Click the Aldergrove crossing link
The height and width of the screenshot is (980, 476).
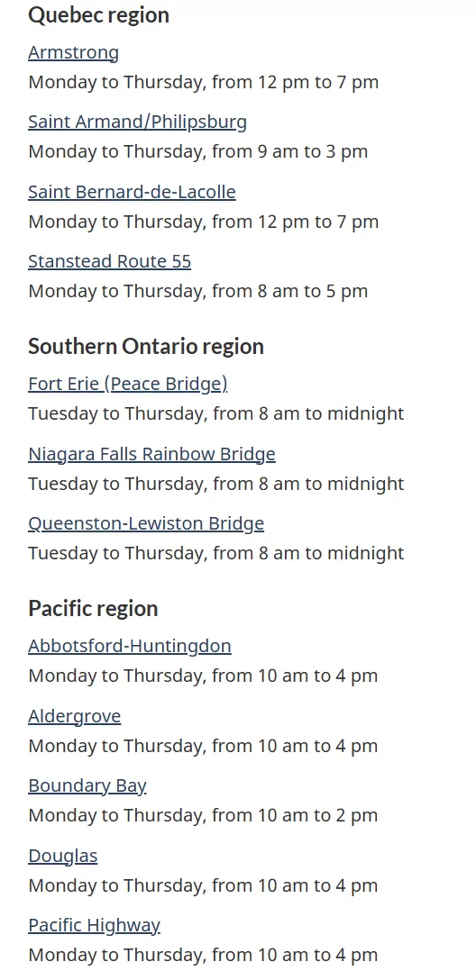coord(75,715)
